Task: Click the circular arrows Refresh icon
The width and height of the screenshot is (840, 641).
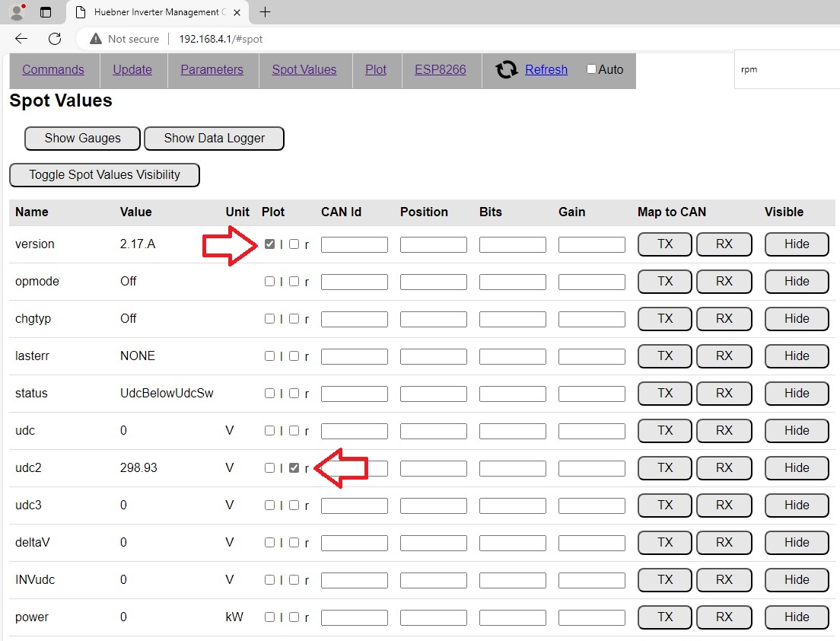Action: (x=507, y=70)
